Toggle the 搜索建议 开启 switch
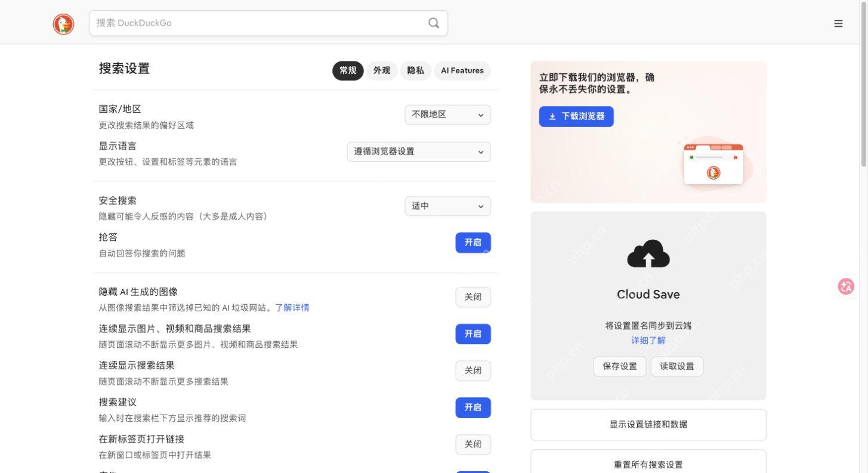 pyautogui.click(x=473, y=407)
